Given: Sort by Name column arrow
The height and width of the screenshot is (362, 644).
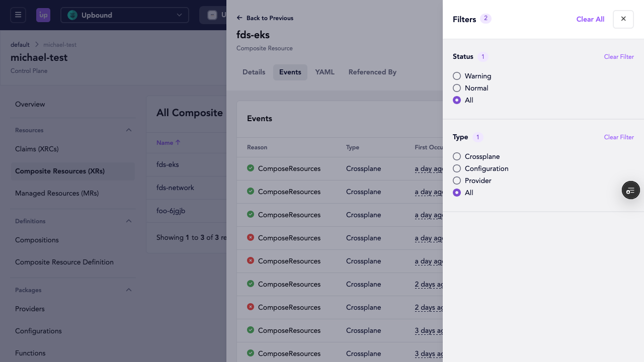Looking at the screenshot, I should [x=178, y=143].
